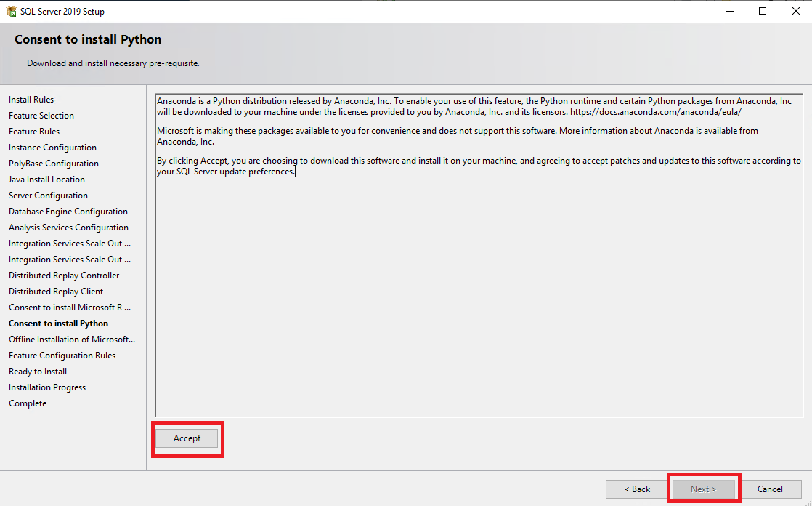
Task: Click inside the Python consent text box
Action: (x=479, y=255)
